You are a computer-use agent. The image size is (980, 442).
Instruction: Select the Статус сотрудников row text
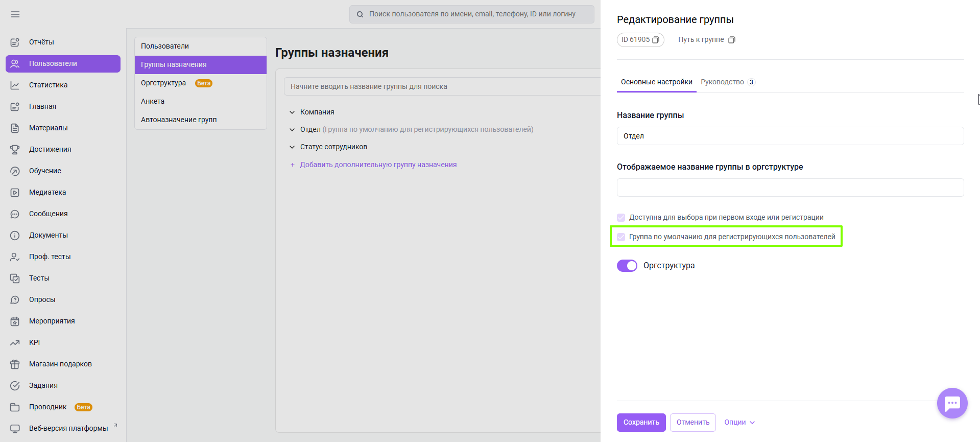point(333,147)
